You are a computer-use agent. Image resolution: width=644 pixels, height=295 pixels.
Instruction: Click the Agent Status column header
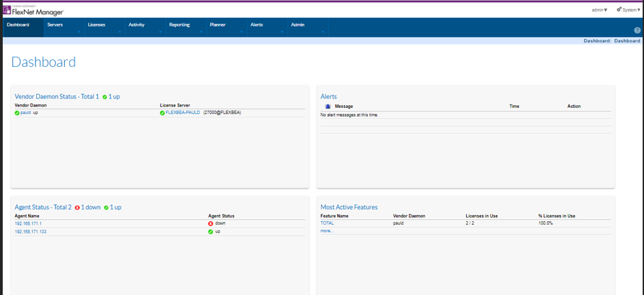pos(222,216)
